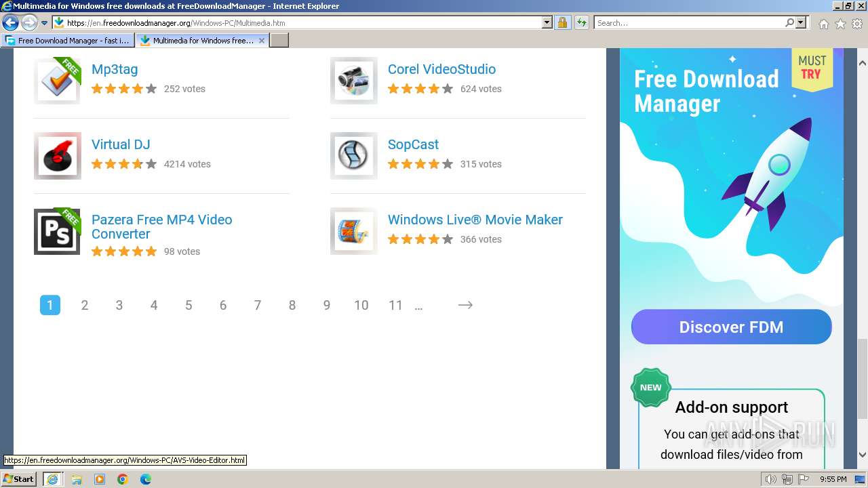The width and height of the screenshot is (868, 488).
Task: Open the Corel VideoStudio camcorder icon
Action: tap(353, 81)
